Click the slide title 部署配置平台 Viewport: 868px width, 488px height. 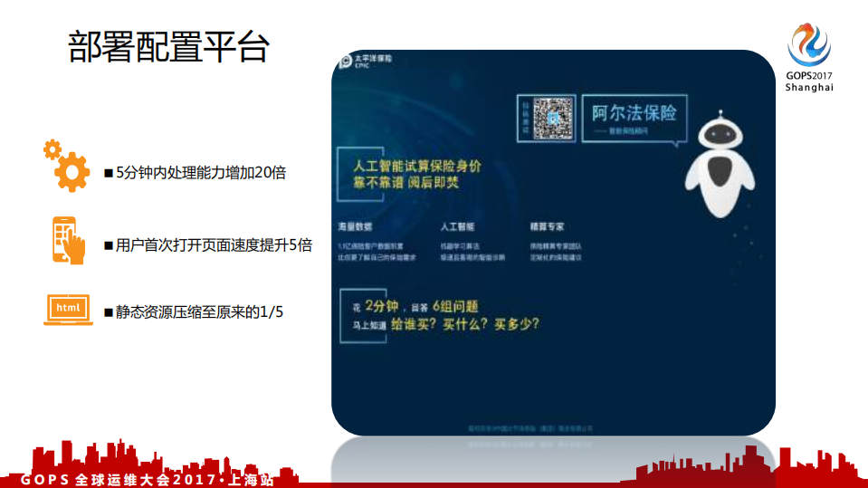point(169,46)
